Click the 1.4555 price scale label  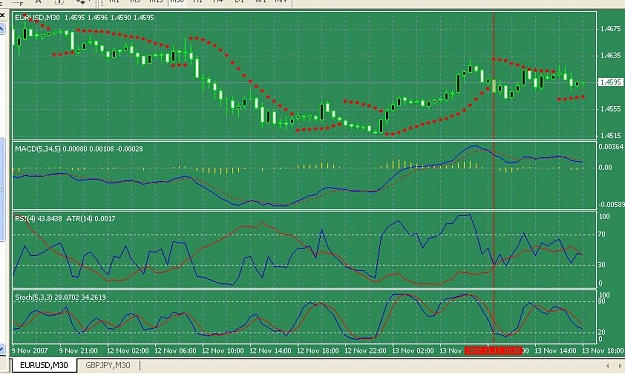610,109
